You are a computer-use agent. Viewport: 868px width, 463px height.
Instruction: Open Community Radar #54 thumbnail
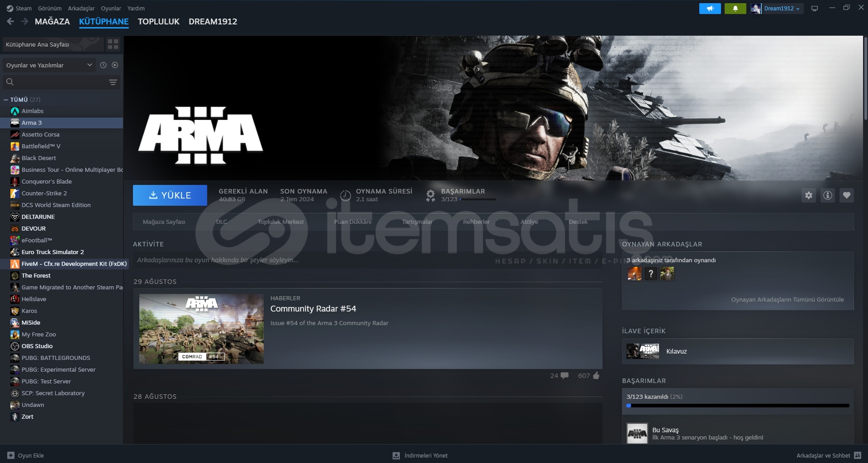click(201, 329)
